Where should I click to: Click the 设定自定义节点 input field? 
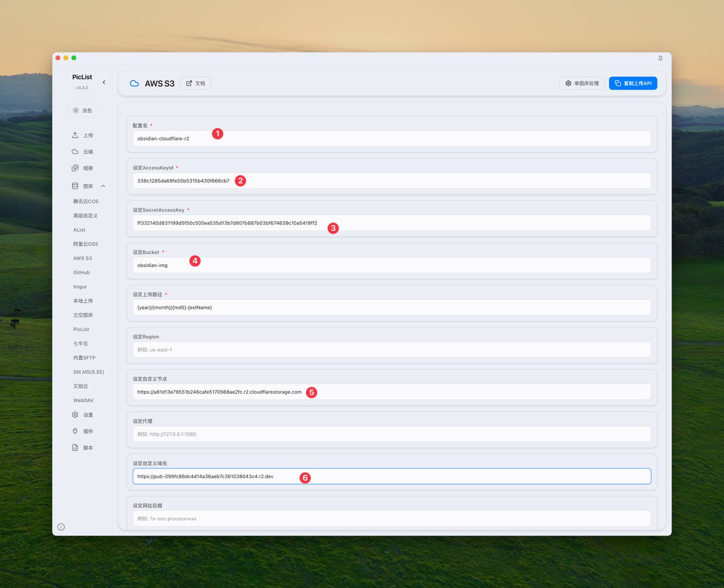(x=392, y=392)
